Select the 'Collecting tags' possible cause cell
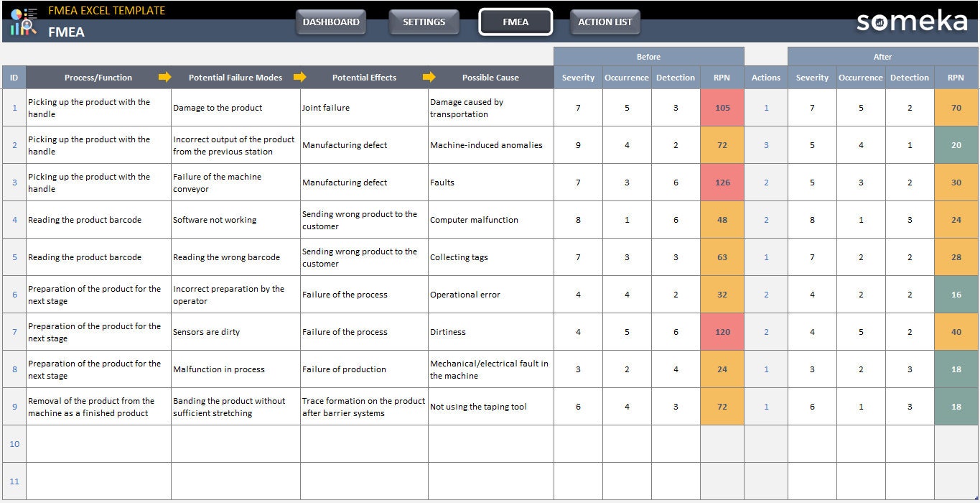The image size is (980, 503). tap(491, 257)
